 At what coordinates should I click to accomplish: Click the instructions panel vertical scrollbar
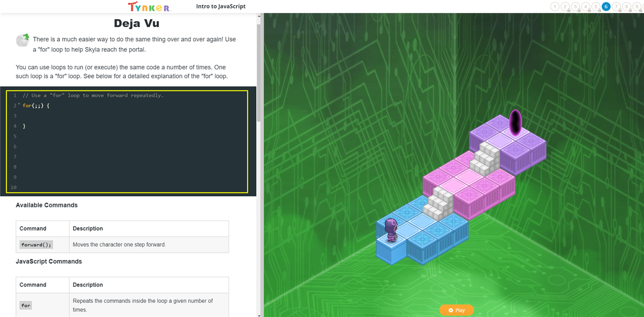(x=259, y=72)
